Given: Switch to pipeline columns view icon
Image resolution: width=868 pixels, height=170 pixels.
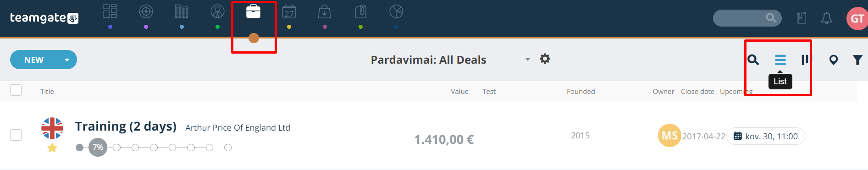Looking at the screenshot, I should (x=805, y=60).
